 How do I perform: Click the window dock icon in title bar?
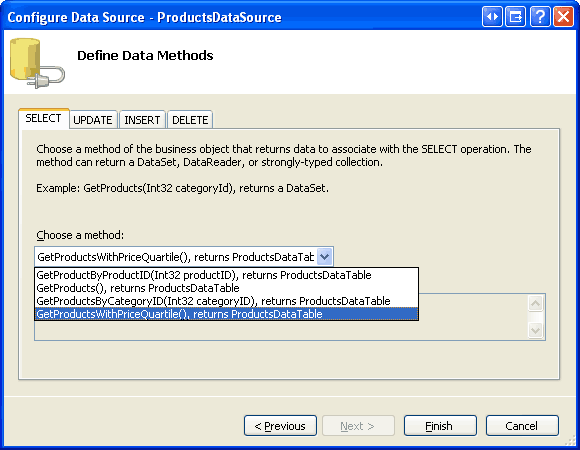[x=516, y=17]
